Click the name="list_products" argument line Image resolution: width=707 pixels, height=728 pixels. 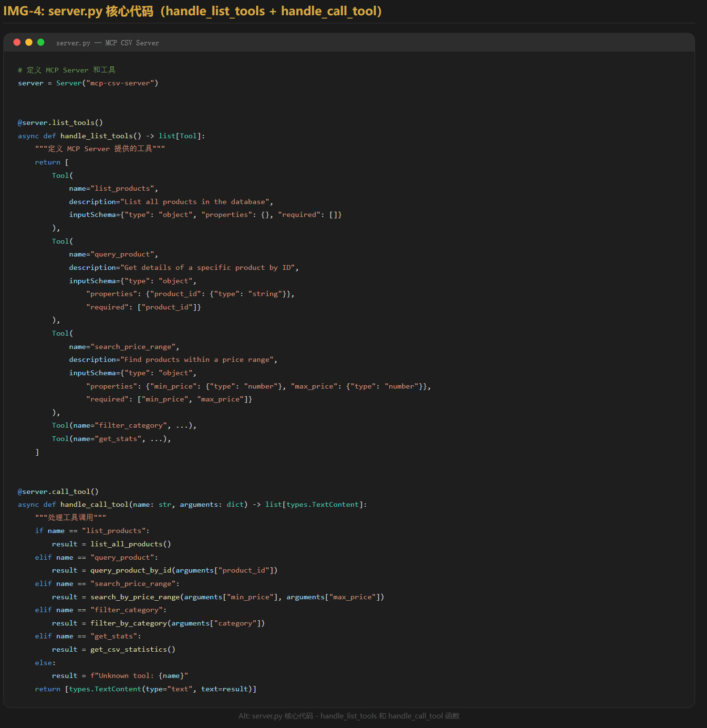113,188
